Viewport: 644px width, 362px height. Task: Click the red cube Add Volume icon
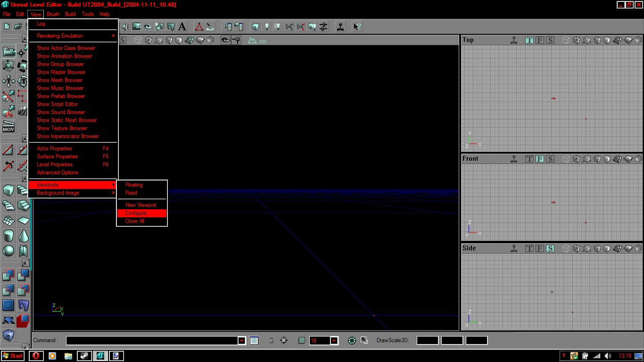[24, 321]
